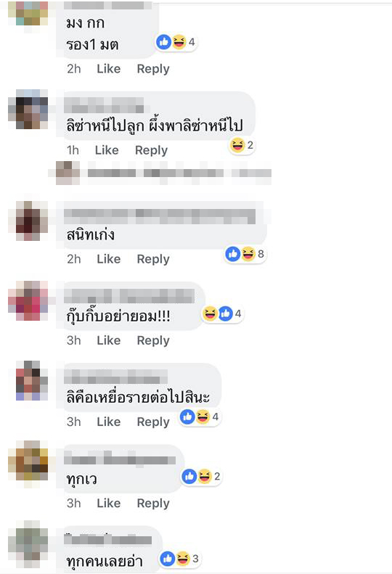Click like reaction icon on 'ทุกเว' comment

(x=189, y=476)
